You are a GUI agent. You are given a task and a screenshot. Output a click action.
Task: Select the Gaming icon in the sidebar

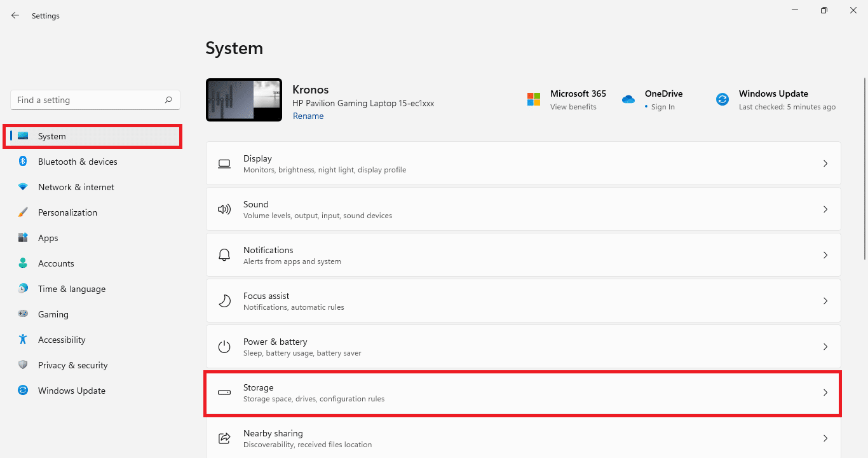click(23, 314)
